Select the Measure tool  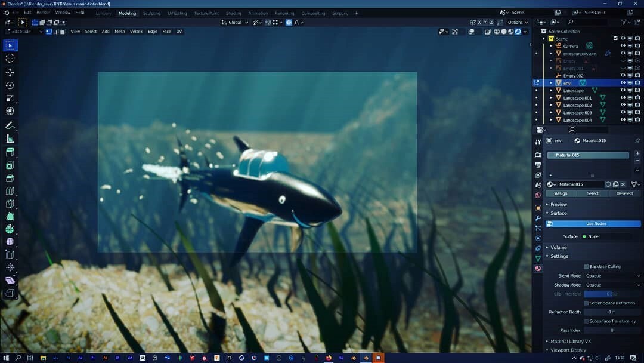tap(10, 139)
